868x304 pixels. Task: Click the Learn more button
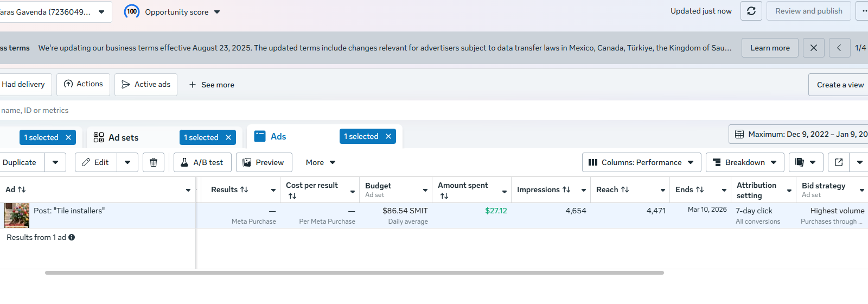tap(770, 48)
